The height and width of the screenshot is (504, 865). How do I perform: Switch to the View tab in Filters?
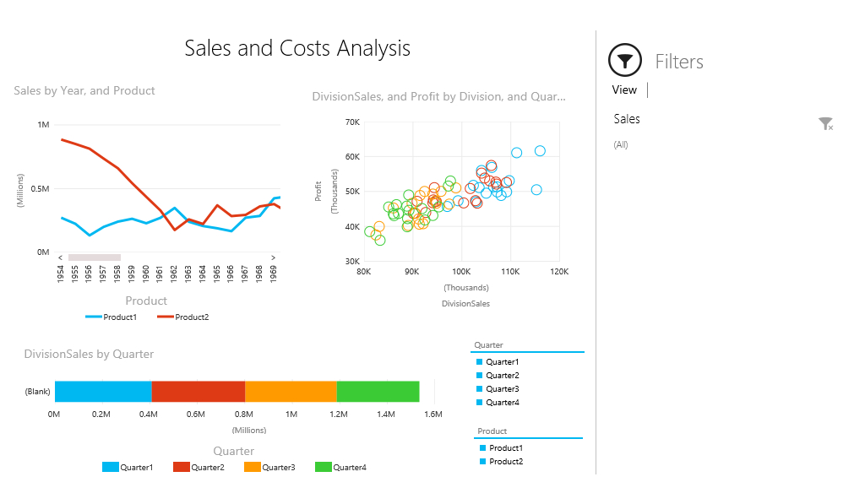624,89
